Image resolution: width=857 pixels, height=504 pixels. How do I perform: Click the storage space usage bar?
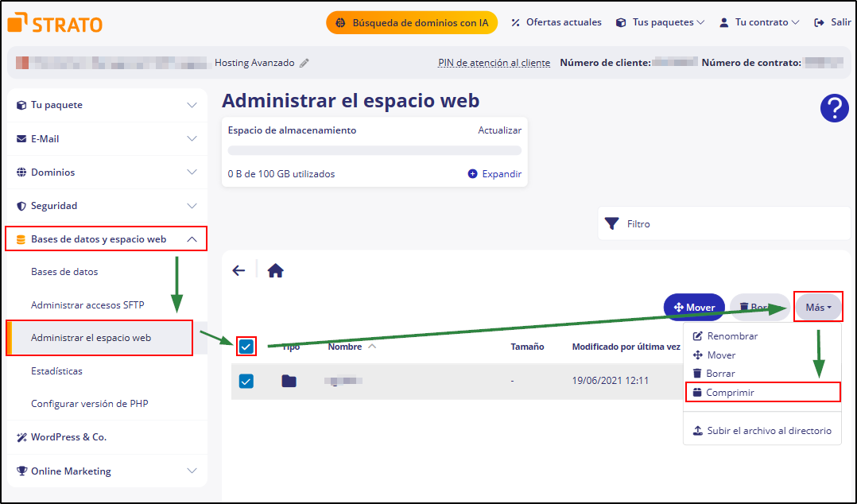point(374,150)
